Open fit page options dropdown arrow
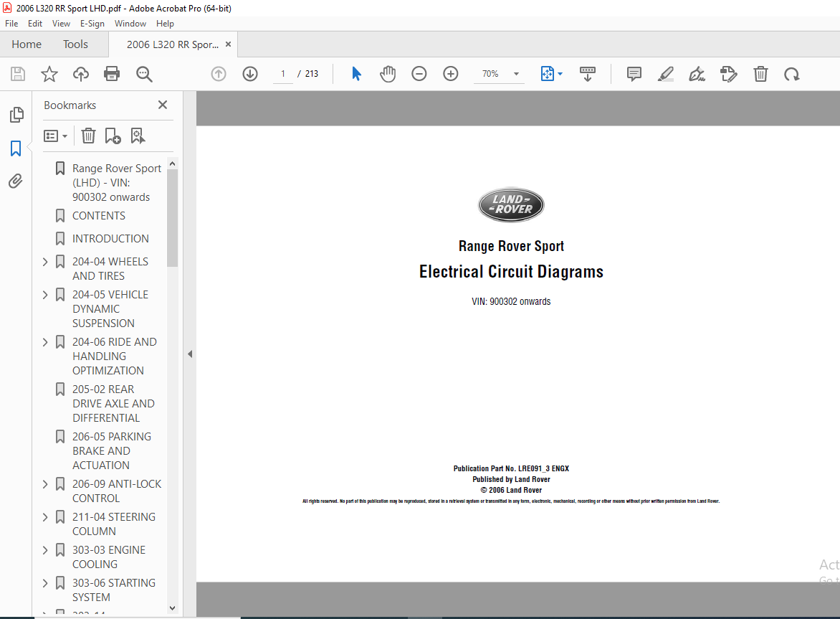This screenshot has height=619, width=840. [x=560, y=74]
